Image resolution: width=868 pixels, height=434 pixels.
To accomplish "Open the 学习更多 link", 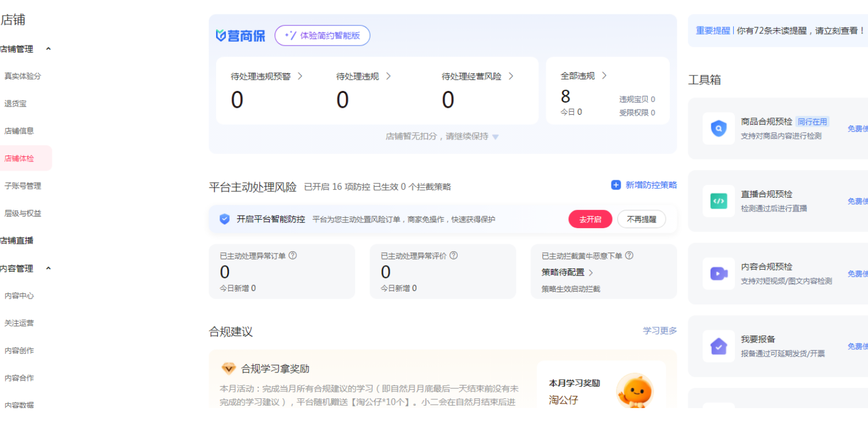I will [659, 331].
